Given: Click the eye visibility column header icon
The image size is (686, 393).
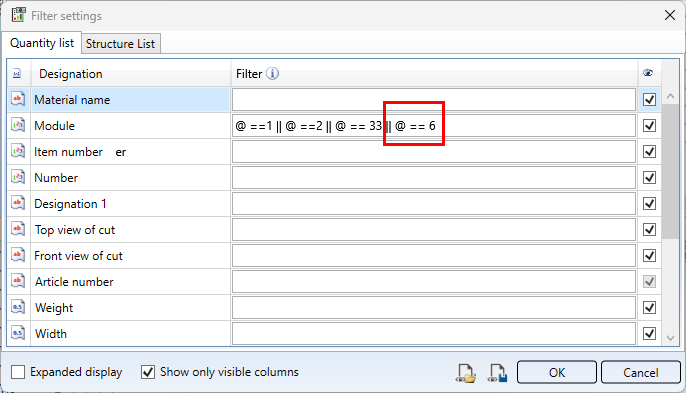Looking at the screenshot, I should 648,73.
